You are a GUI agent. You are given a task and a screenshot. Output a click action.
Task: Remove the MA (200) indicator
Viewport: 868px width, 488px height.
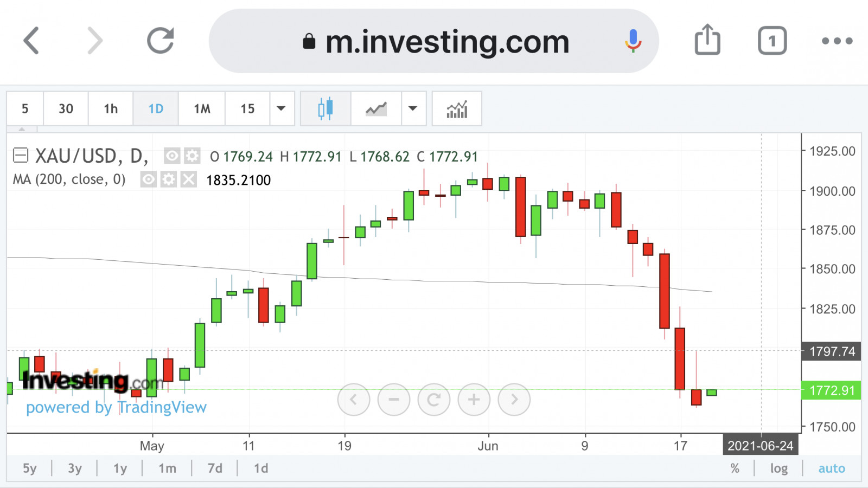[188, 179]
